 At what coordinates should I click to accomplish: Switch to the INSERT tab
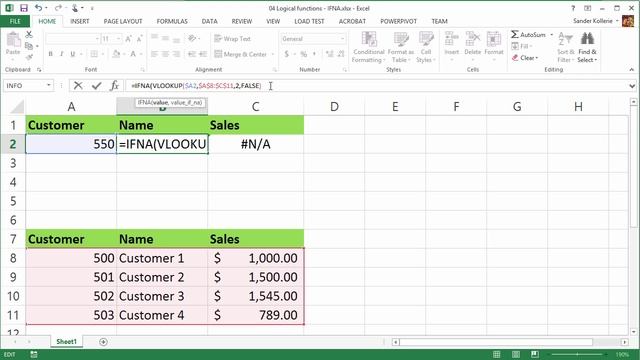(80, 21)
